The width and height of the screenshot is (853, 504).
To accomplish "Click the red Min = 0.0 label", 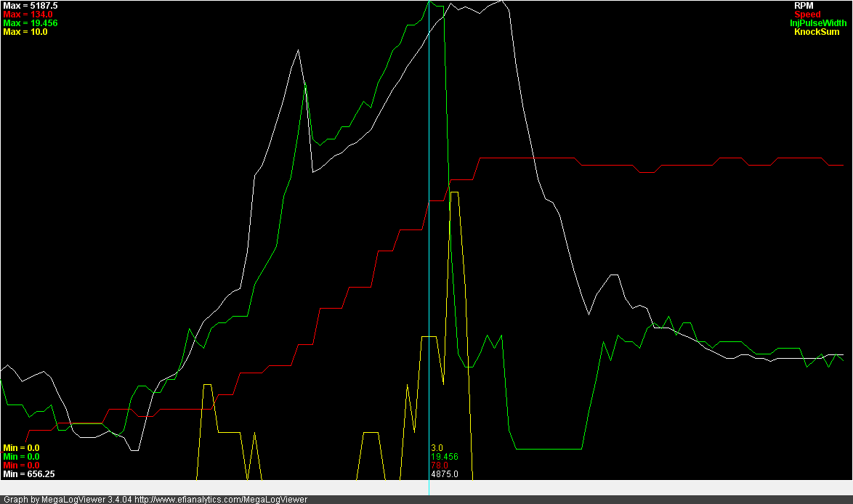I will pyautogui.click(x=21, y=466).
